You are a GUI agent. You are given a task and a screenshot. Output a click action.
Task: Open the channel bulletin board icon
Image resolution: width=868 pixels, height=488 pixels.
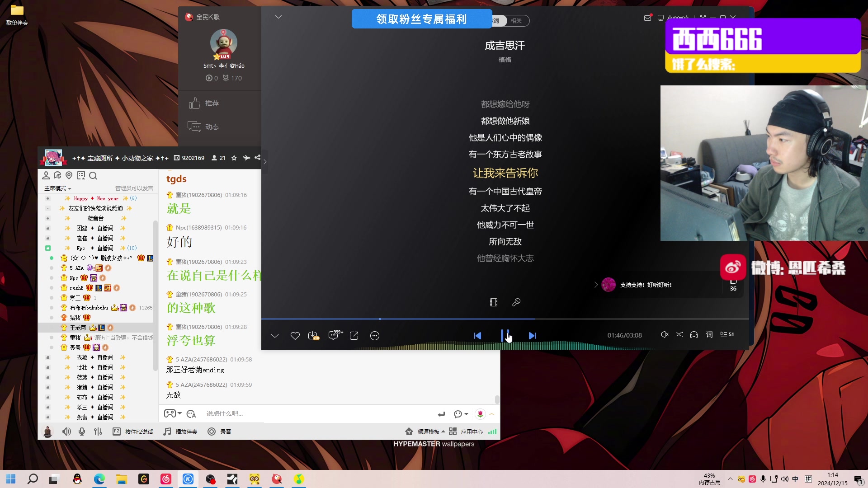[81, 175]
